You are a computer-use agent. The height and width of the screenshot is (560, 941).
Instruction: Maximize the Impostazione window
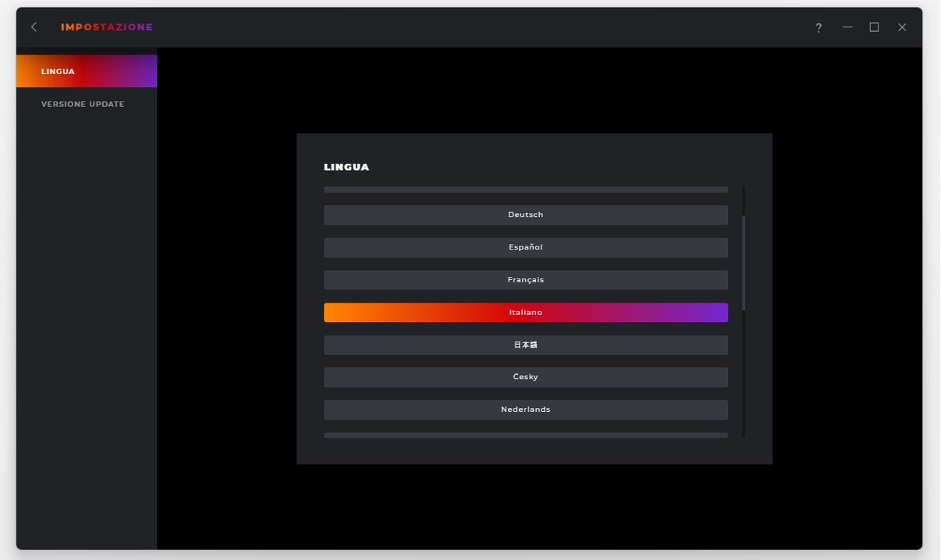pos(874,27)
